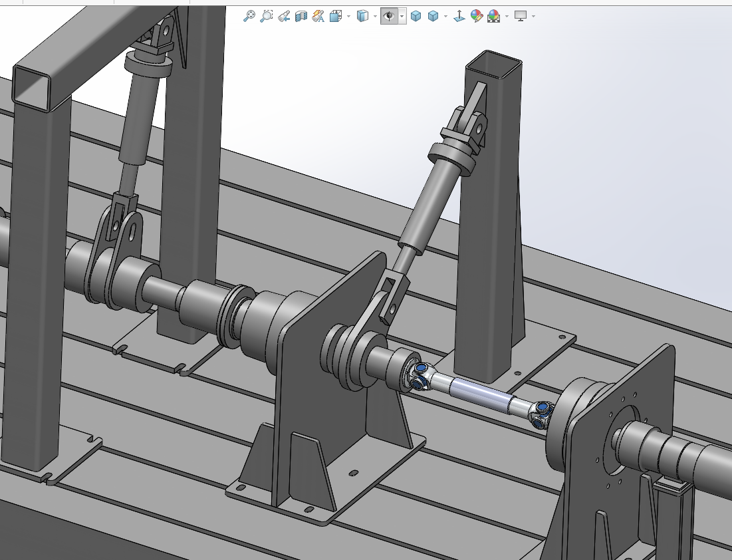Viewport: 732px width, 560px height.
Task: Click the Dynamic Annotation Views icon
Action: 318,17
